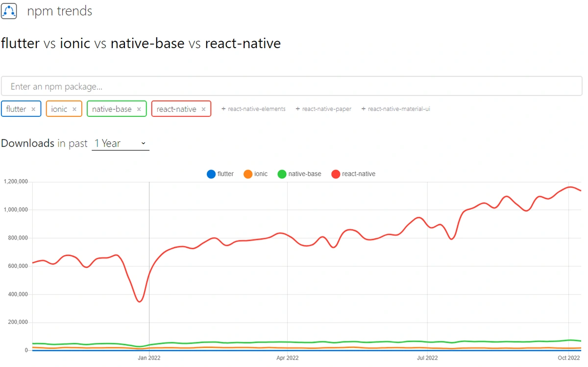Click the Jul 2022 axis label

[427, 358]
